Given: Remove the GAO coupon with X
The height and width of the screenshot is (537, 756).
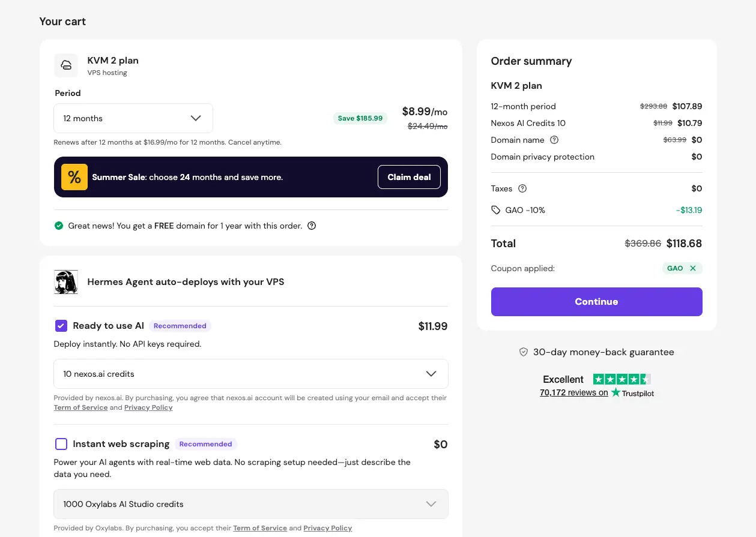Looking at the screenshot, I should 693,268.
